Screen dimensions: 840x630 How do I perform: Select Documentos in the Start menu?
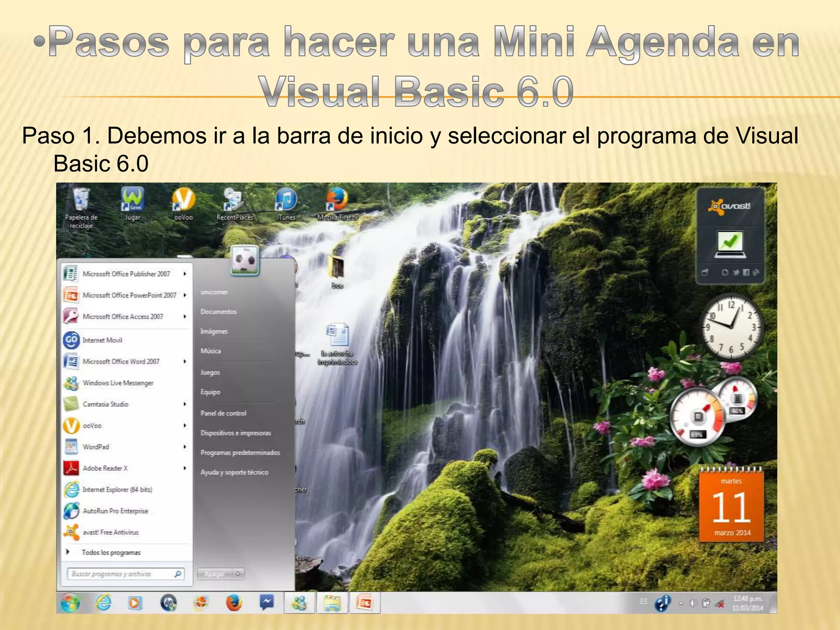click(219, 312)
